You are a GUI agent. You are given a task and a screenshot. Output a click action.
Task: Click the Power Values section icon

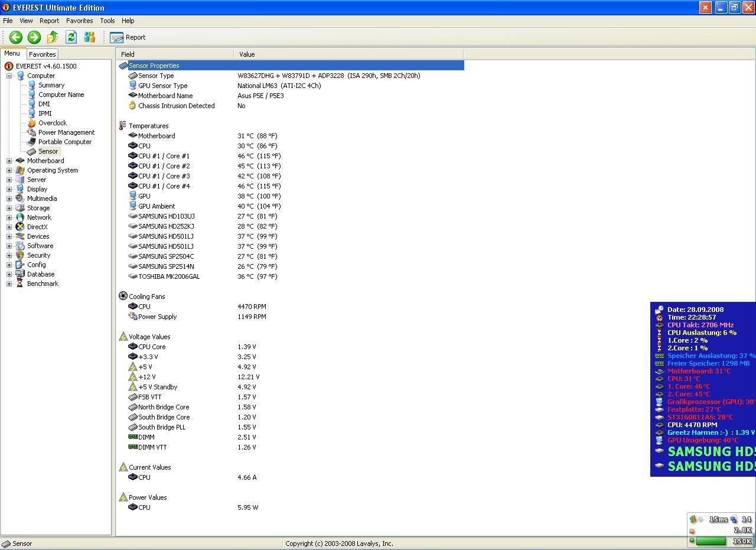[x=123, y=497]
